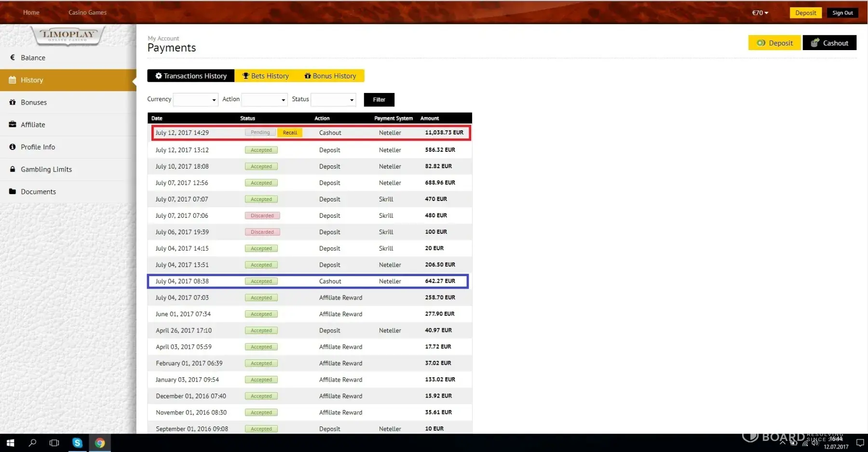Recall the pending 11,038.73 EUR cashout
Image resolution: width=868 pixels, height=452 pixels.
(x=290, y=133)
